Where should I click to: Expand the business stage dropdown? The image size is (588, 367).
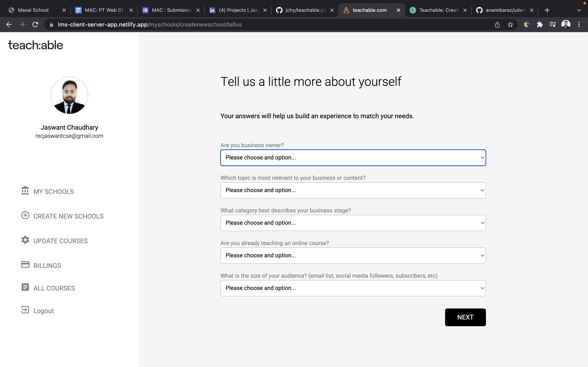click(353, 223)
